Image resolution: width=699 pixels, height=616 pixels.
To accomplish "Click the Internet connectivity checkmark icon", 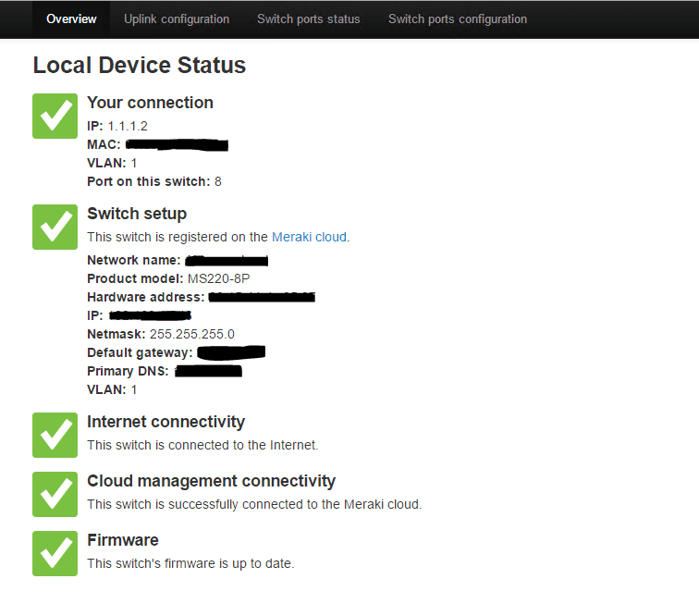I will coord(55,435).
